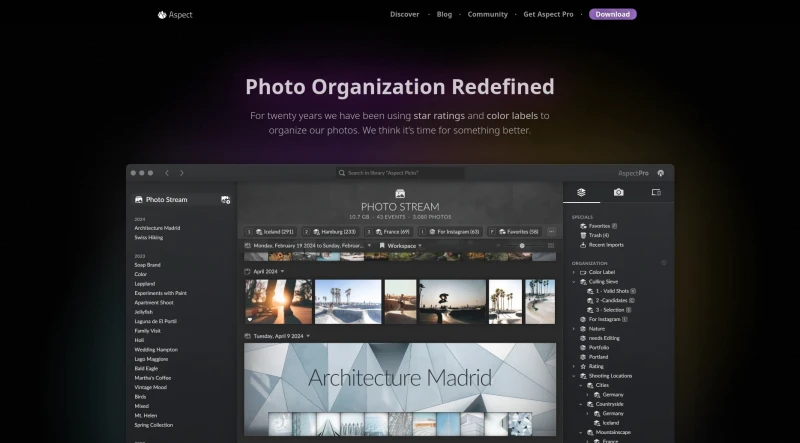Open the layers organization panel tab
The height and width of the screenshot is (443, 800).
tap(581, 192)
